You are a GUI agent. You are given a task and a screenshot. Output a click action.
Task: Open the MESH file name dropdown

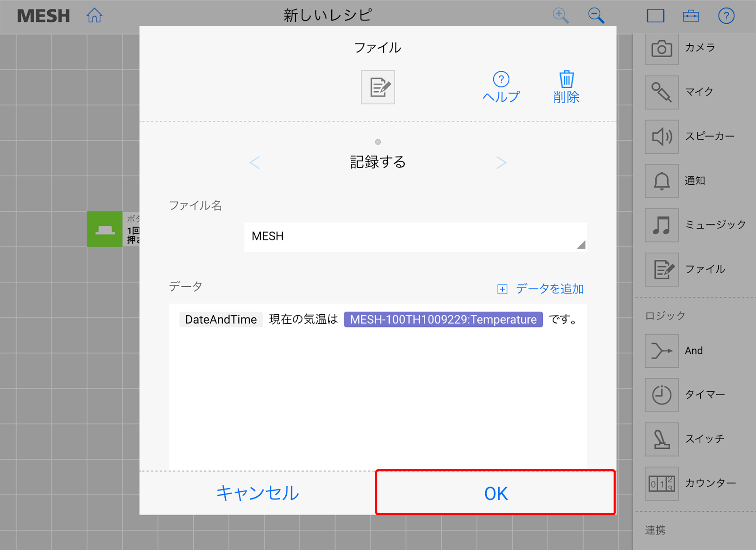coord(415,237)
